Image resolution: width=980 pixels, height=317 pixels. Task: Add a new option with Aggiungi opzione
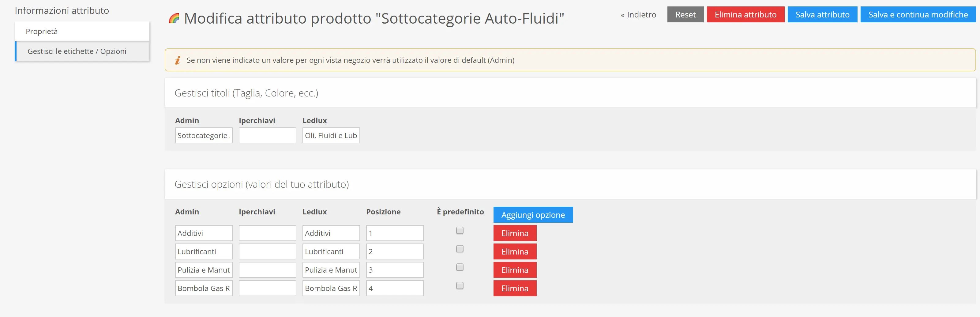point(533,215)
